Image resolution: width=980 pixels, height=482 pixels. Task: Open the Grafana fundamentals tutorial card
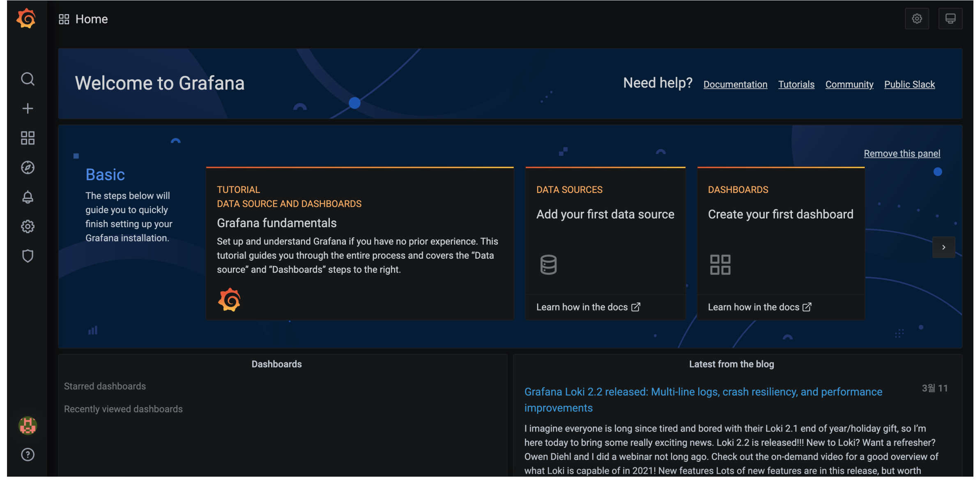(360, 243)
